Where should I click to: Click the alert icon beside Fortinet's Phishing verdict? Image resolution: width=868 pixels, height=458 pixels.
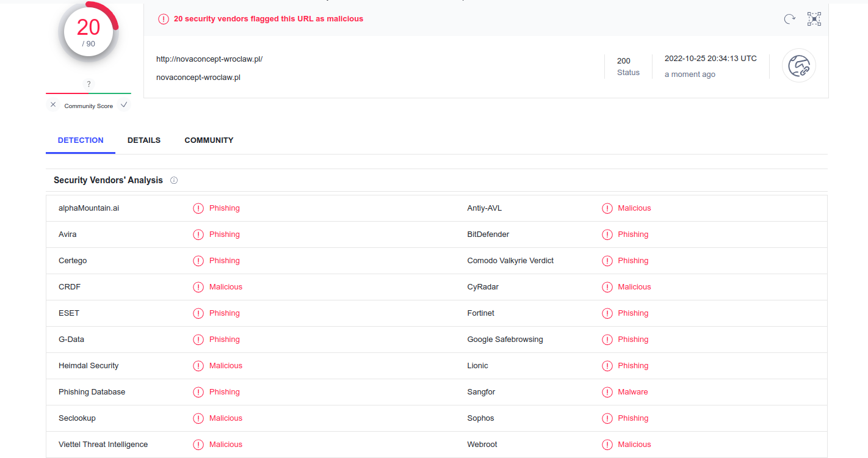pyautogui.click(x=607, y=313)
